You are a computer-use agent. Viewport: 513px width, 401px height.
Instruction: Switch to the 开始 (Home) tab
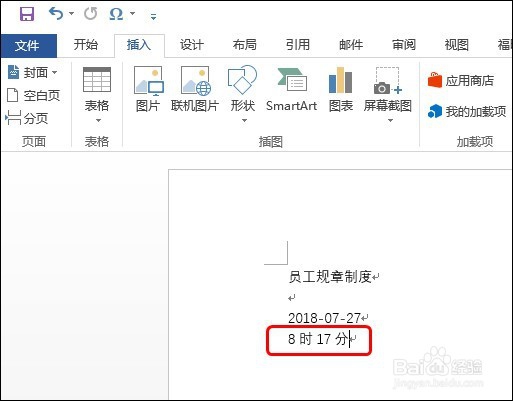[x=86, y=45]
